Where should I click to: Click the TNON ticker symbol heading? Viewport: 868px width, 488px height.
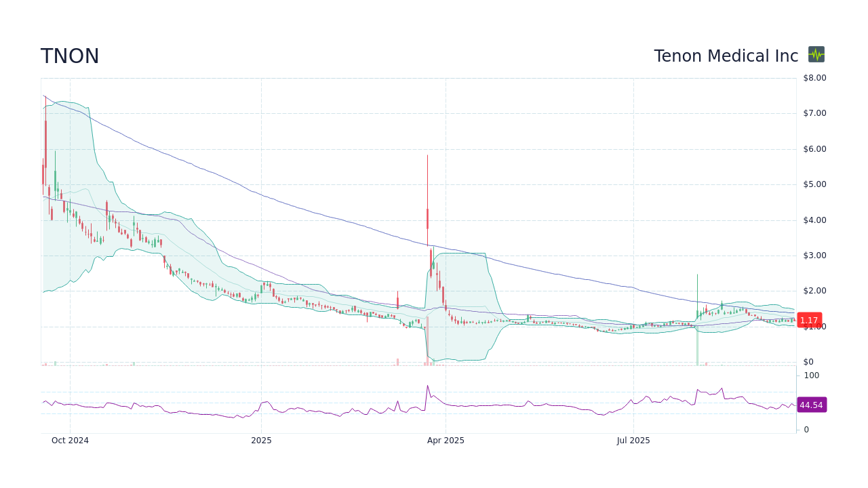pyautogui.click(x=70, y=56)
